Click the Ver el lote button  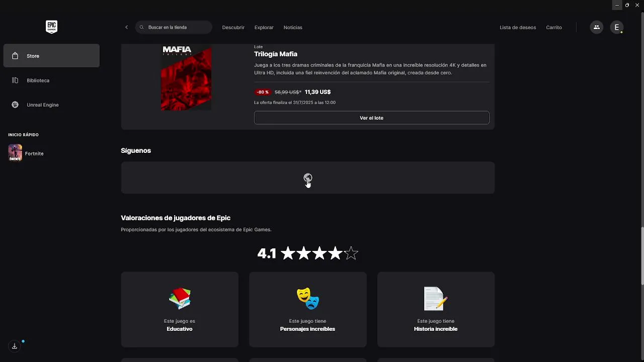point(372,118)
